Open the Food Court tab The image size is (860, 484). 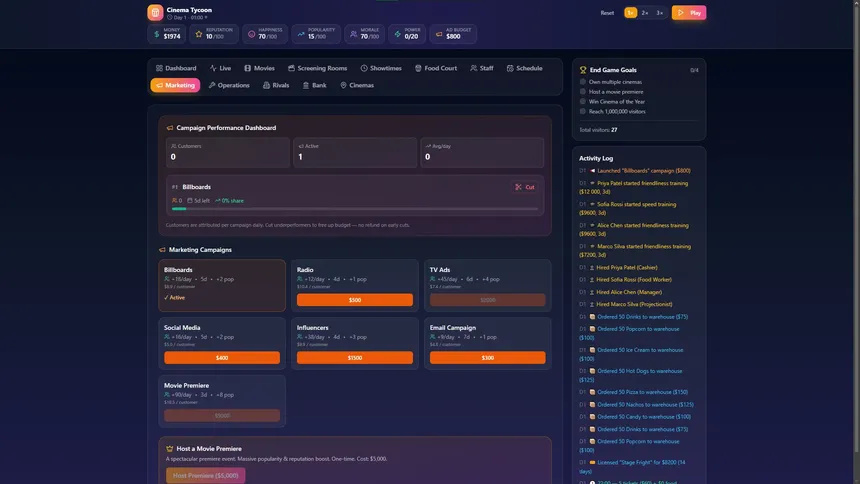tap(435, 68)
